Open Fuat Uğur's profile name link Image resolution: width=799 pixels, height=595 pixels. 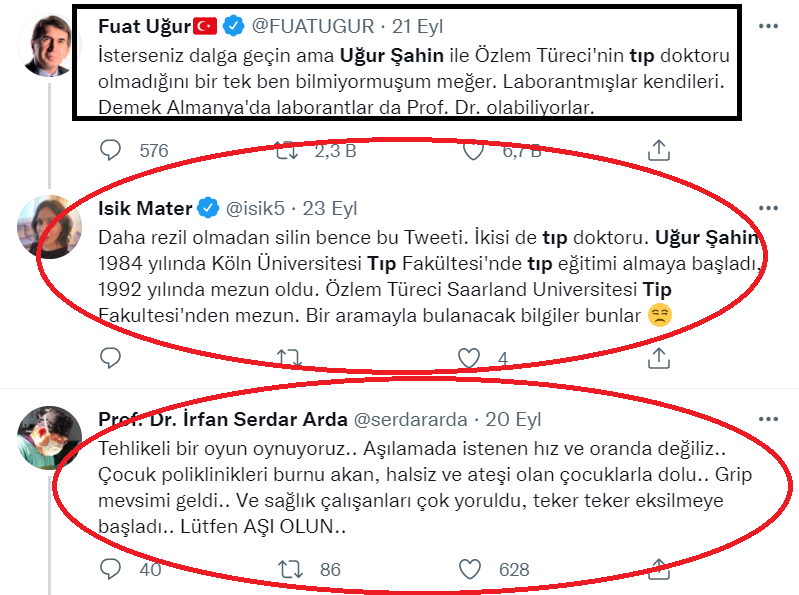pos(138,23)
